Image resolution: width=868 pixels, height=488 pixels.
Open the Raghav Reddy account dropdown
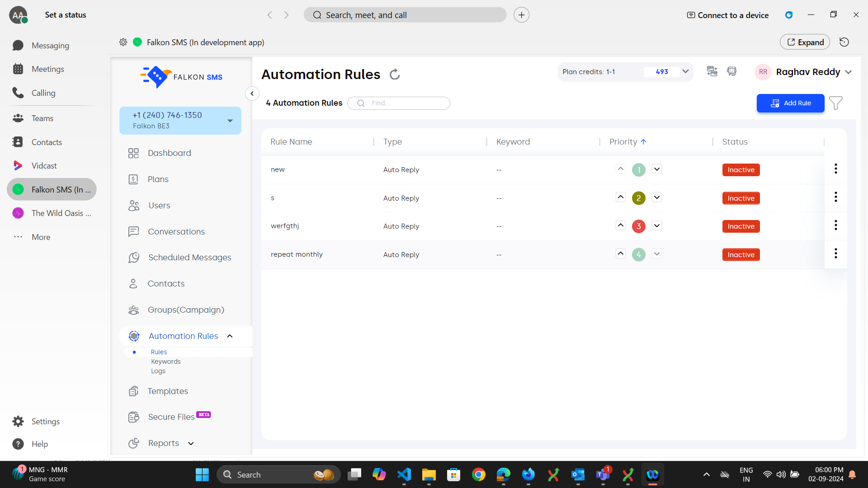849,72
